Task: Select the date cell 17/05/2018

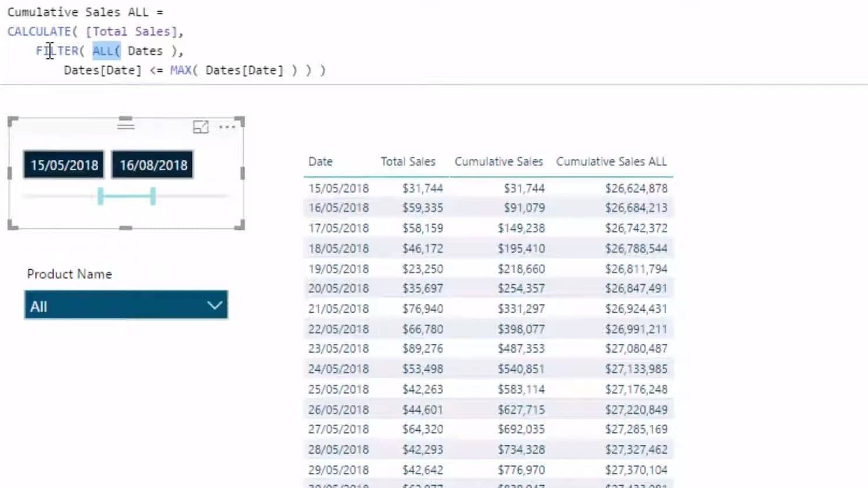Action: point(338,228)
